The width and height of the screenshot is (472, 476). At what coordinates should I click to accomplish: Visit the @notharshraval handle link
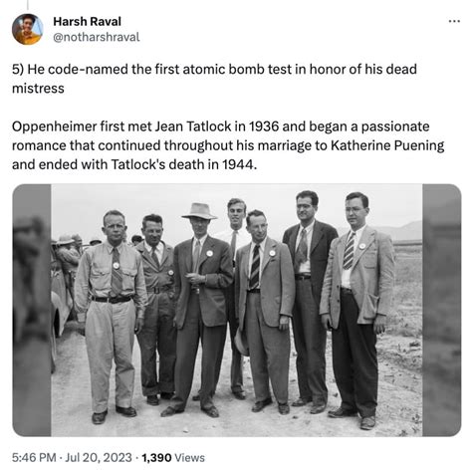tap(97, 37)
